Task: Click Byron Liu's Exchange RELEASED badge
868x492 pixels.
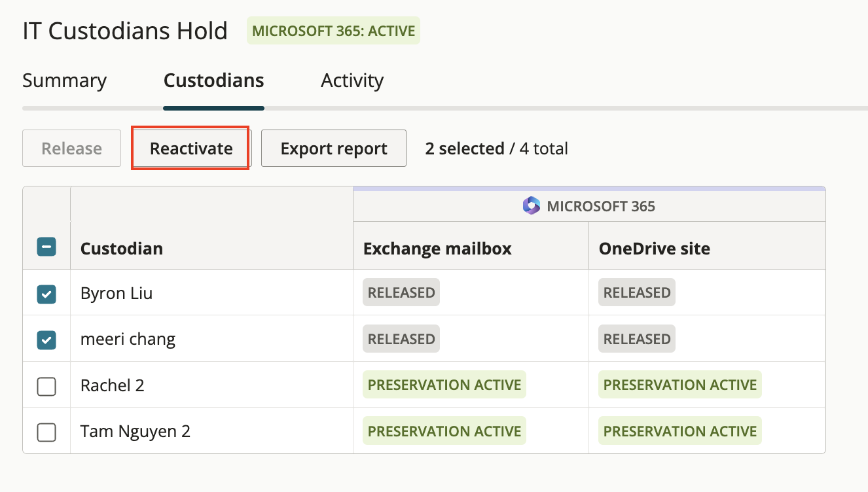Action: point(401,292)
